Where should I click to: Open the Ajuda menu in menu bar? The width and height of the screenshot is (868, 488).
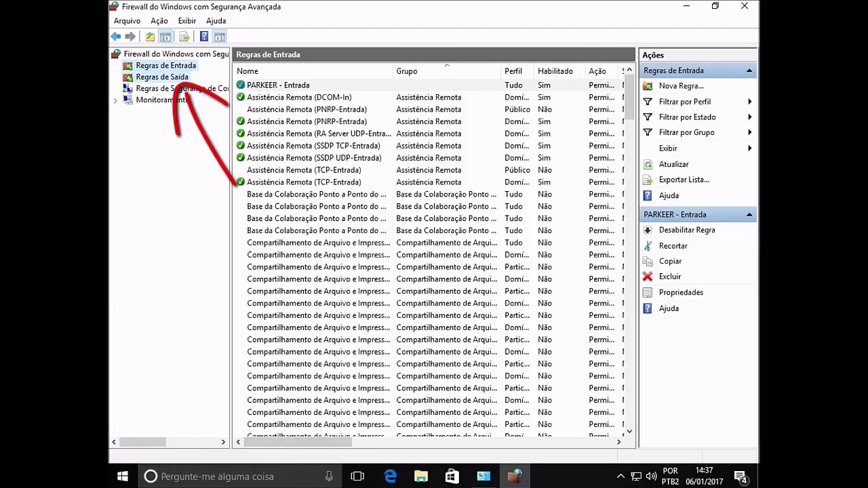pos(216,21)
